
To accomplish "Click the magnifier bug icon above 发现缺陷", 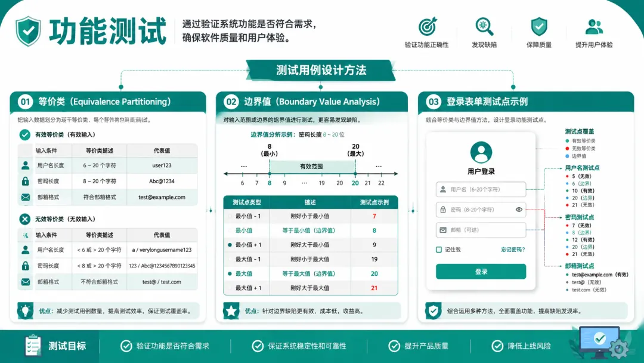I will 484,27.
